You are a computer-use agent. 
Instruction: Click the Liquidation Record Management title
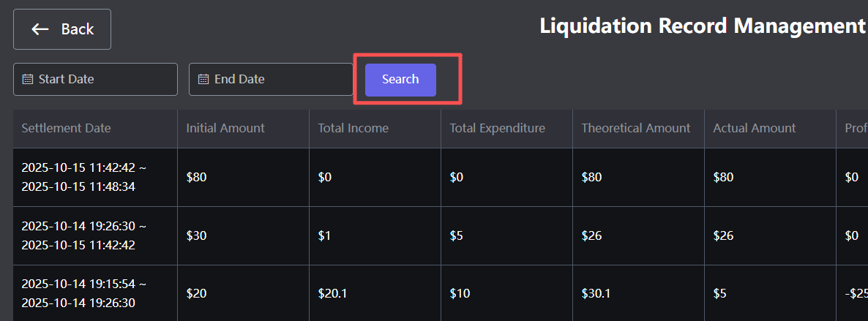tap(702, 26)
